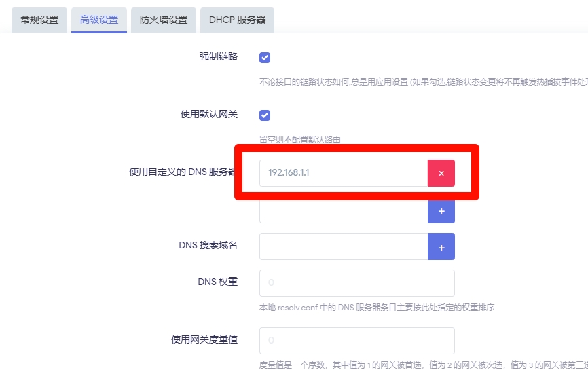Screen dimensions: 588x370
Task: Focus the empty custom DNS server field
Action: tap(343, 211)
